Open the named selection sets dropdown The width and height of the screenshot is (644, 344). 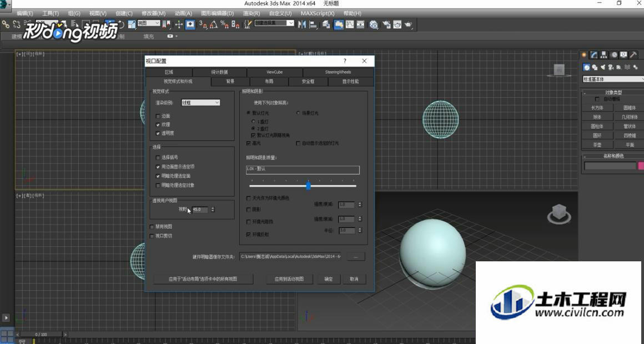[x=274, y=23]
